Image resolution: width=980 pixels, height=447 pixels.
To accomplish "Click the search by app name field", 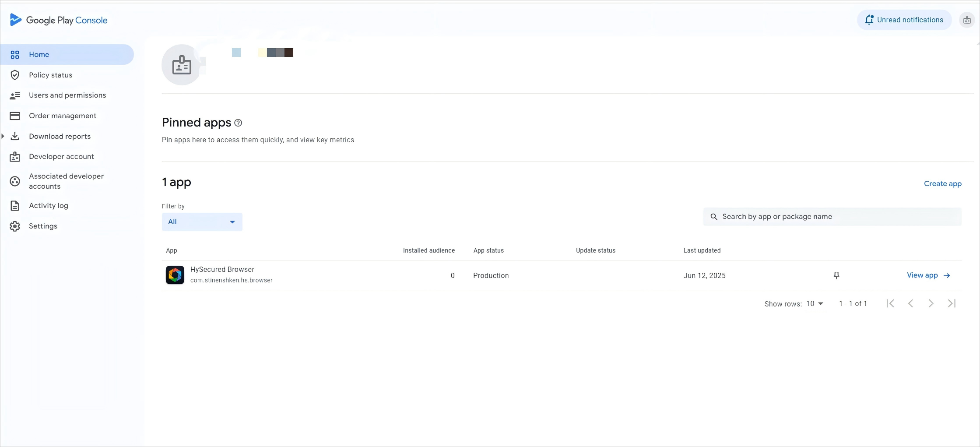I will click(x=832, y=217).
